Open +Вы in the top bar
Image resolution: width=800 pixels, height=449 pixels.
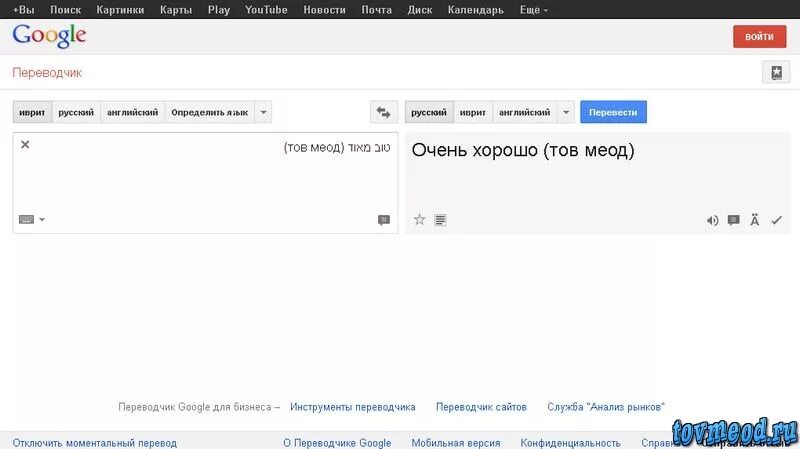(23, 10)
